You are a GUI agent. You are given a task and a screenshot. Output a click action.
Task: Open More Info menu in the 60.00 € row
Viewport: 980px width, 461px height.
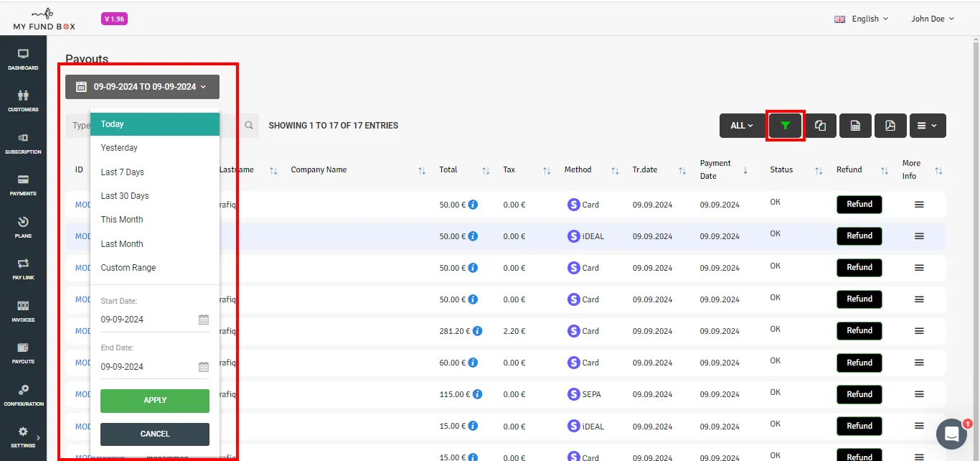click(919, 363)
